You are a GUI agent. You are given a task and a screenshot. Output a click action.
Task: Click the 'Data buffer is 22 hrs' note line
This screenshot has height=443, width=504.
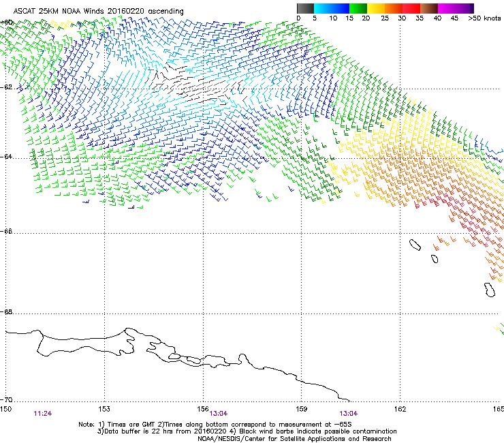tap(247, 431)
